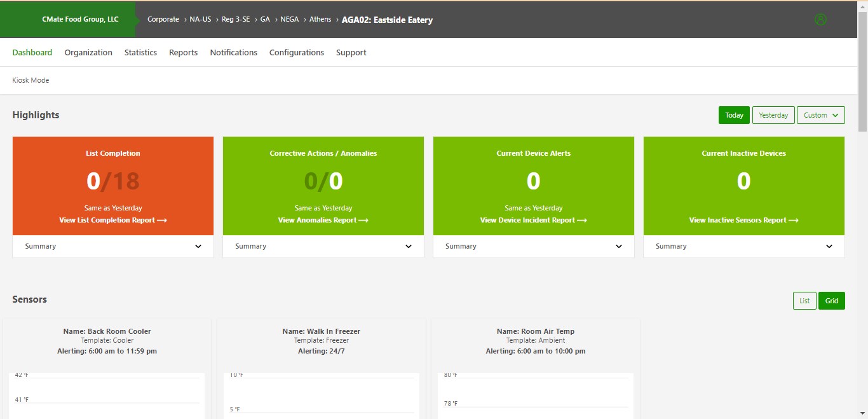The image size is (868, 419).
Task: Click the arrow icon next to View Device Incident Report
Action: pos(582,220)
